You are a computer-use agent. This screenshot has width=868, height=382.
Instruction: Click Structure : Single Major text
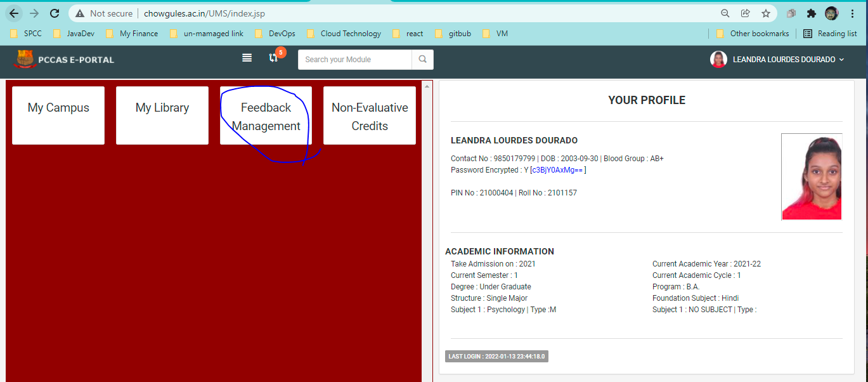coord(489,298)
